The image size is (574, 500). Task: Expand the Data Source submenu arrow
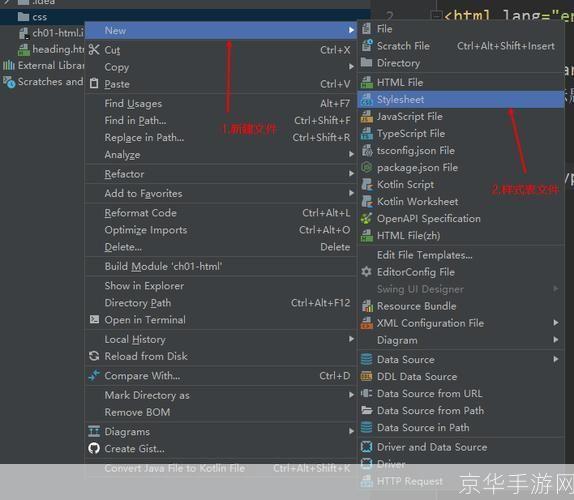click(556, 359)
